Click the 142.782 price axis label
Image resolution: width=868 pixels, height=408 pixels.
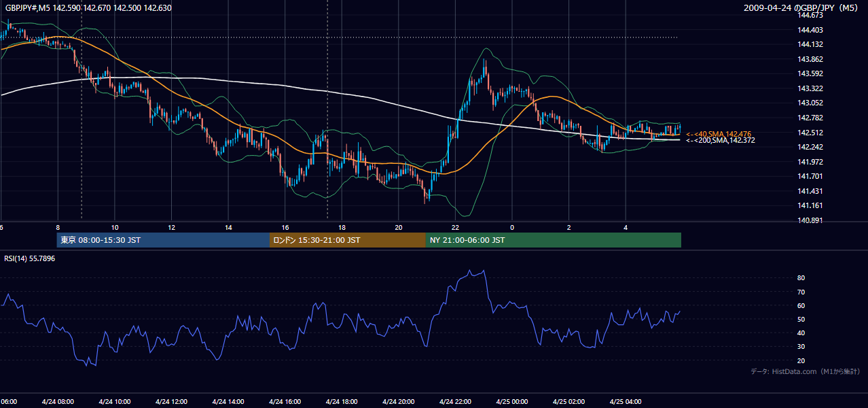tap(810, 118)
